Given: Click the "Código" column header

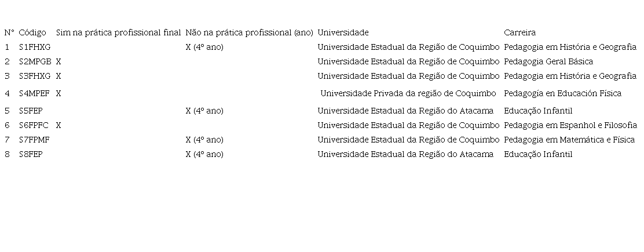Looking at the screenshot, I should click(32, 32).
